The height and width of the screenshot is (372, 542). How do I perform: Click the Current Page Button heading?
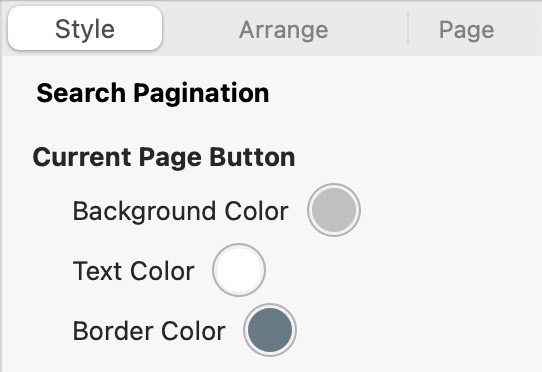[x=164, y=157]
